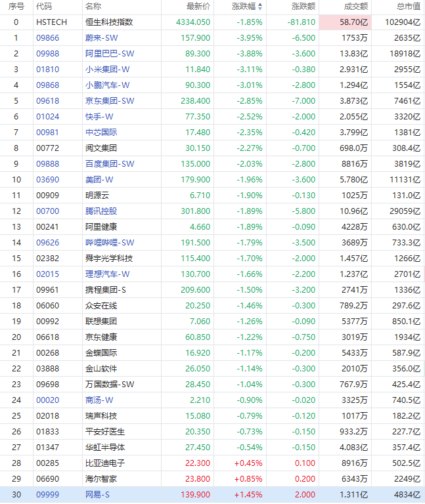
Task: Open 腾讯控股 stock link
Action: click(x=101, y=211)
